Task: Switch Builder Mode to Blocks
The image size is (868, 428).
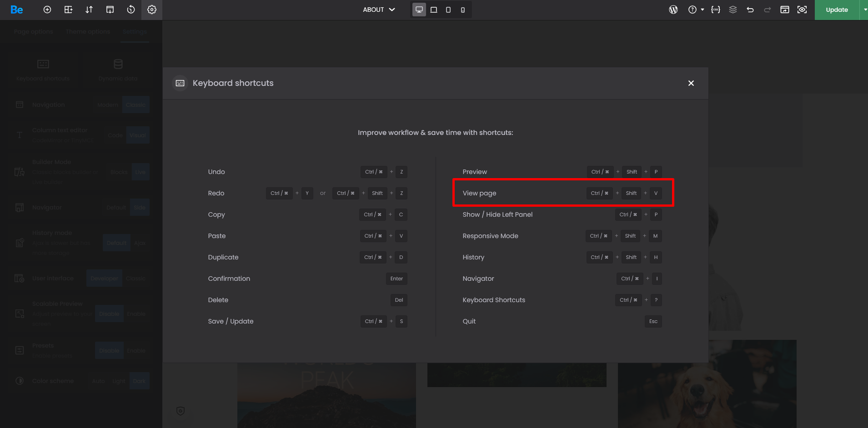Action: pos(119,172)
